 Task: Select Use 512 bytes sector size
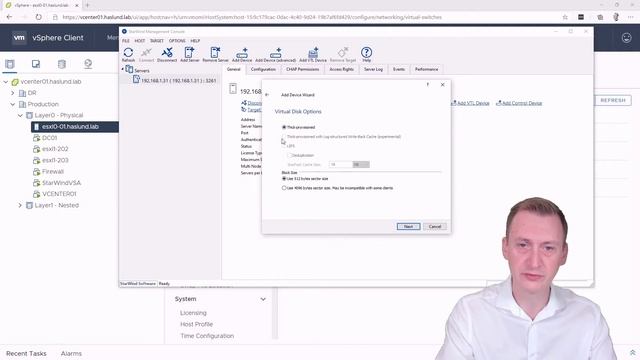point(284,179)
